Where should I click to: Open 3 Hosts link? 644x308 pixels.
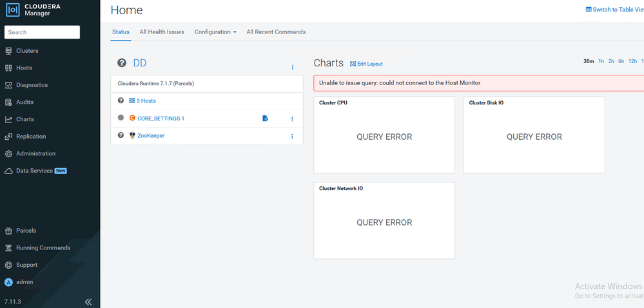point(146,101)
